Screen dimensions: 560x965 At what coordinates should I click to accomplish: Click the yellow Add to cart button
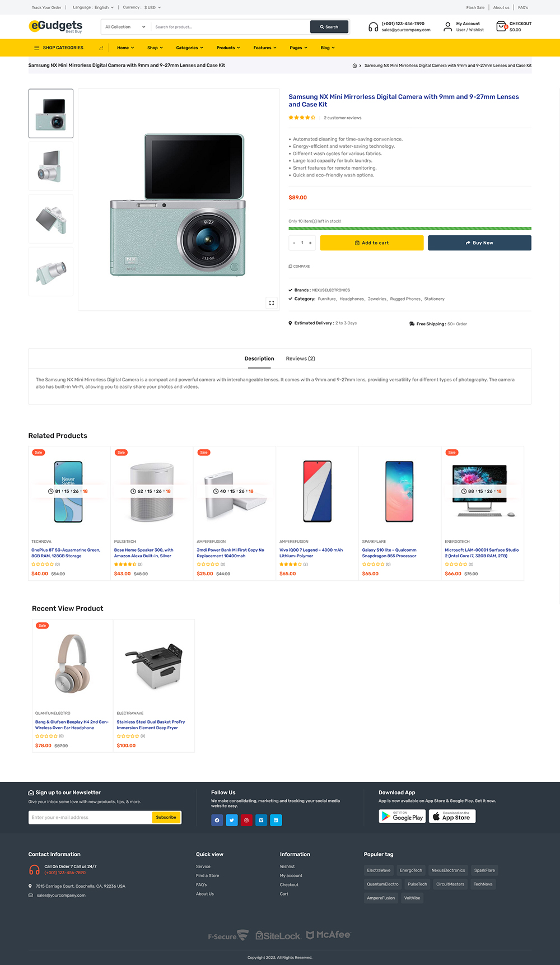click(372, 243)
